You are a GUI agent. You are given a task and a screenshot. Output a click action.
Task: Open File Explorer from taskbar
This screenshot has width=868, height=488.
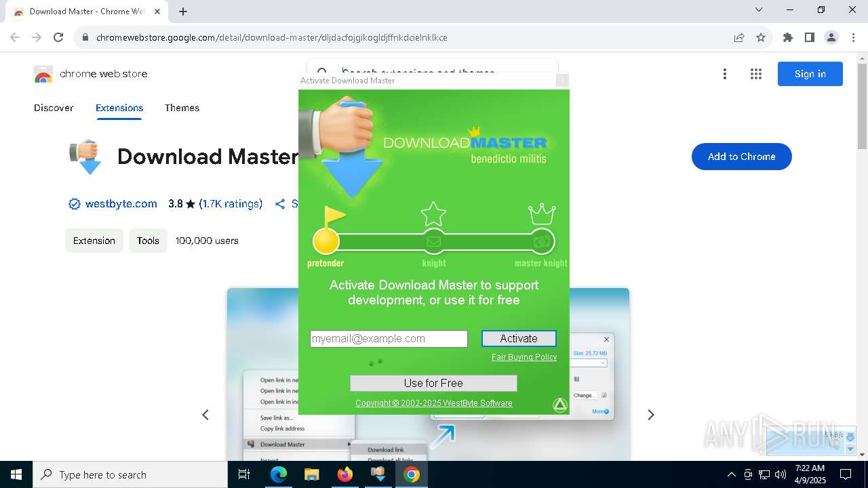click(311, 474)
